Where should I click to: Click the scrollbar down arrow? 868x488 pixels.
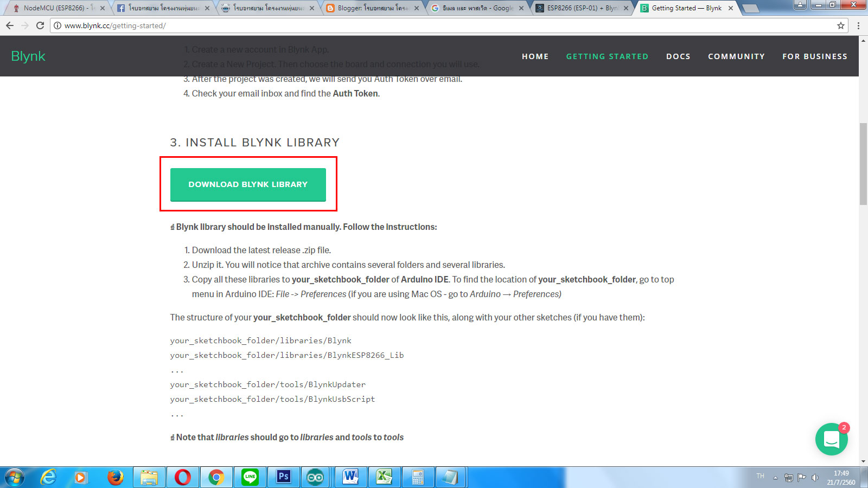click(863, 461)
